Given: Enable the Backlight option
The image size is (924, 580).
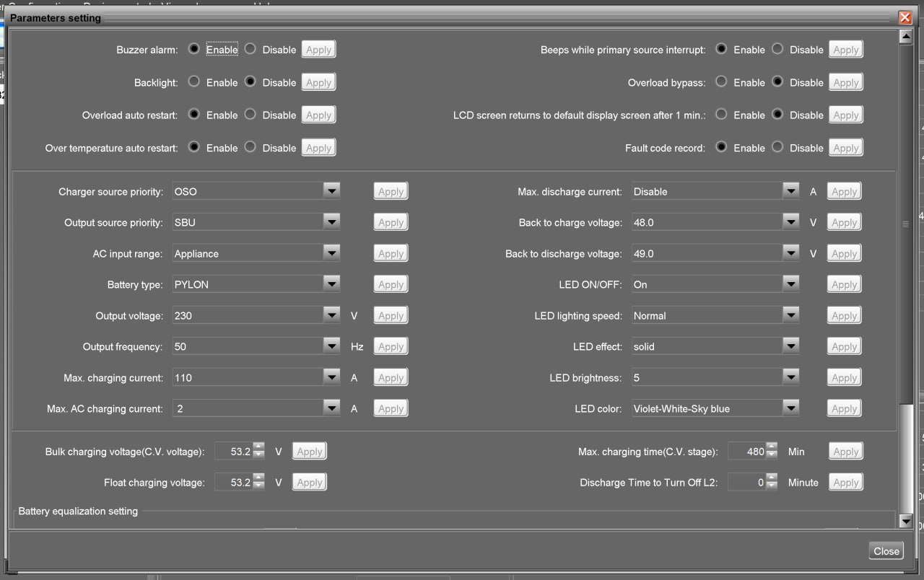Looking at the screenshot, I should 193,82.
